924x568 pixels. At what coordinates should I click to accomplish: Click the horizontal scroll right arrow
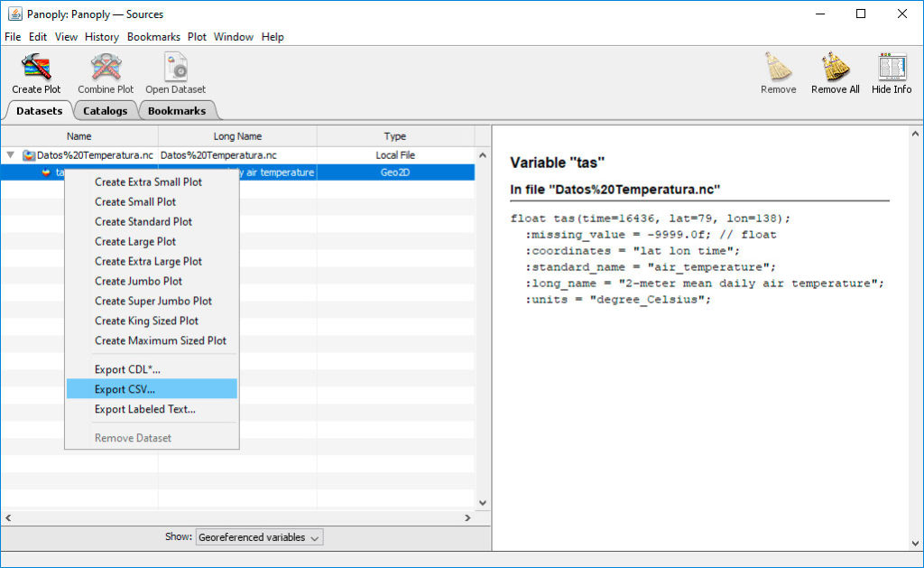(468, 517)
